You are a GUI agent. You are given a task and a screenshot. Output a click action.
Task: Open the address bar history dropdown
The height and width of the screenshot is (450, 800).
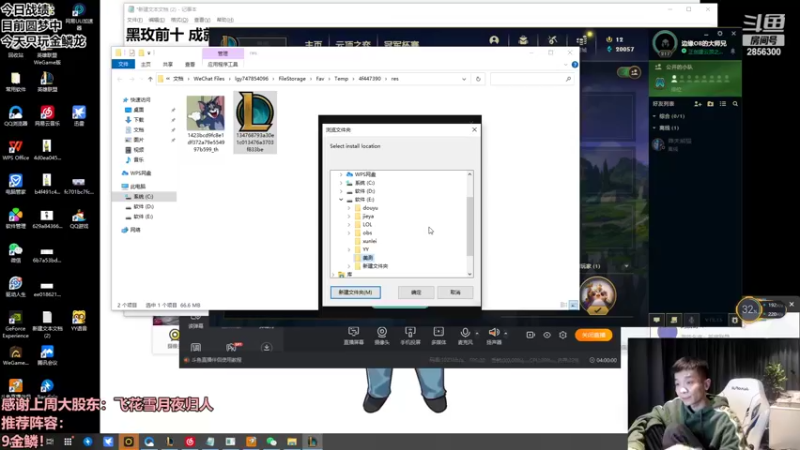tap(464, 79)
